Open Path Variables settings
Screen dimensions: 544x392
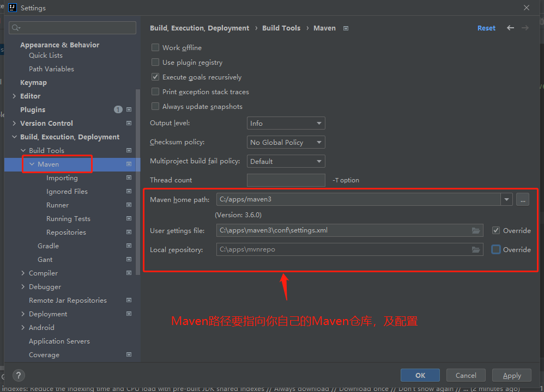click(51, 69)
